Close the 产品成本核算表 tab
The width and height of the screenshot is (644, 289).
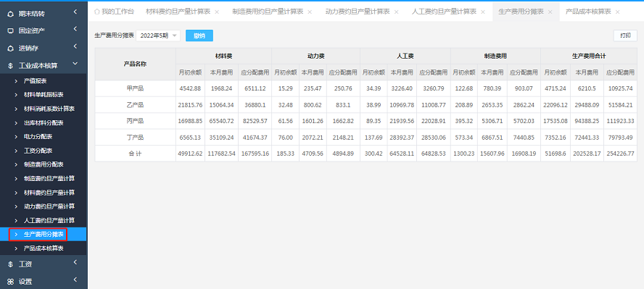click(617, 12)
